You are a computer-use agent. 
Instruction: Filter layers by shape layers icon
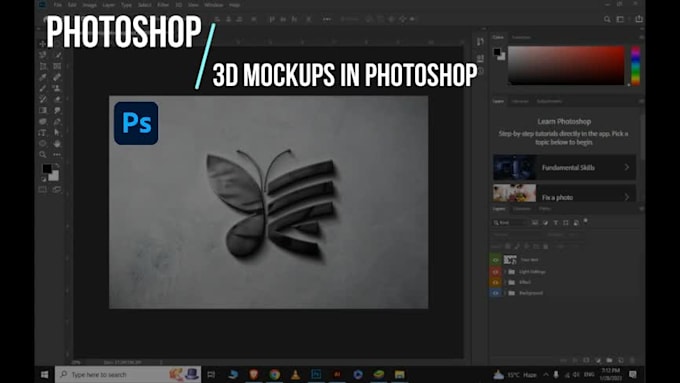click(x=566, y=223)
